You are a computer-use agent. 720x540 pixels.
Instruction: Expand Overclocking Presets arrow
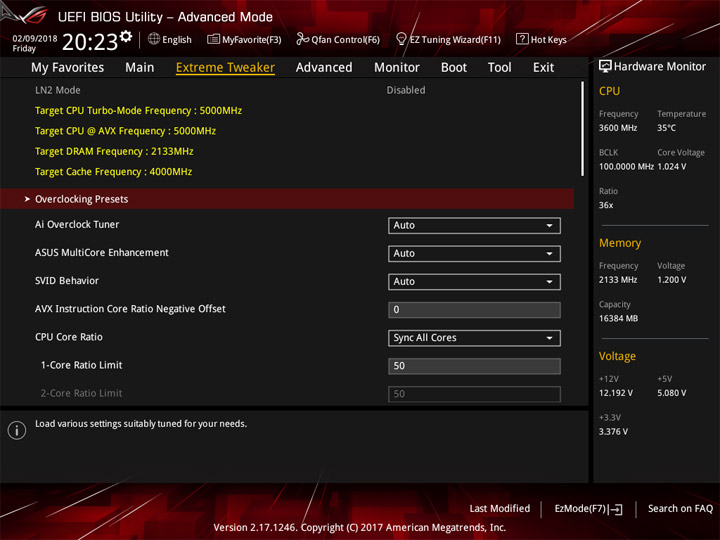[27, 199]
